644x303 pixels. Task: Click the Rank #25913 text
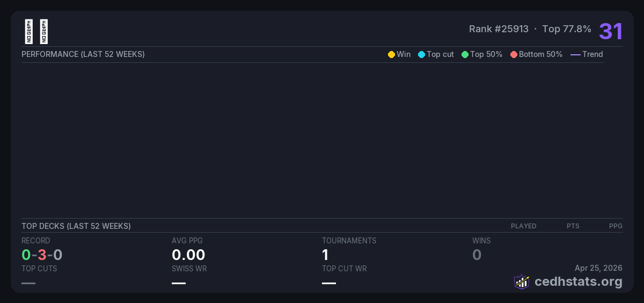click(499, 29)
